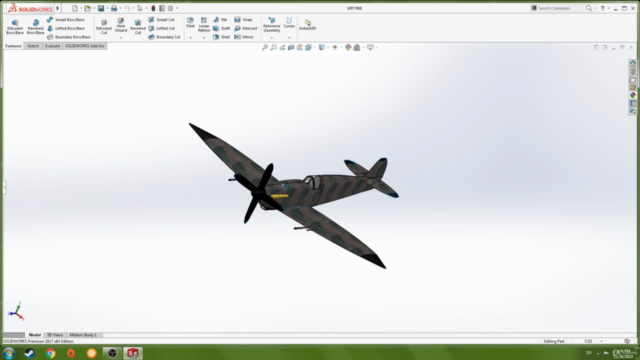The image size is (640, 360).
Task: Open the Options gear
Action: (171, 8)
